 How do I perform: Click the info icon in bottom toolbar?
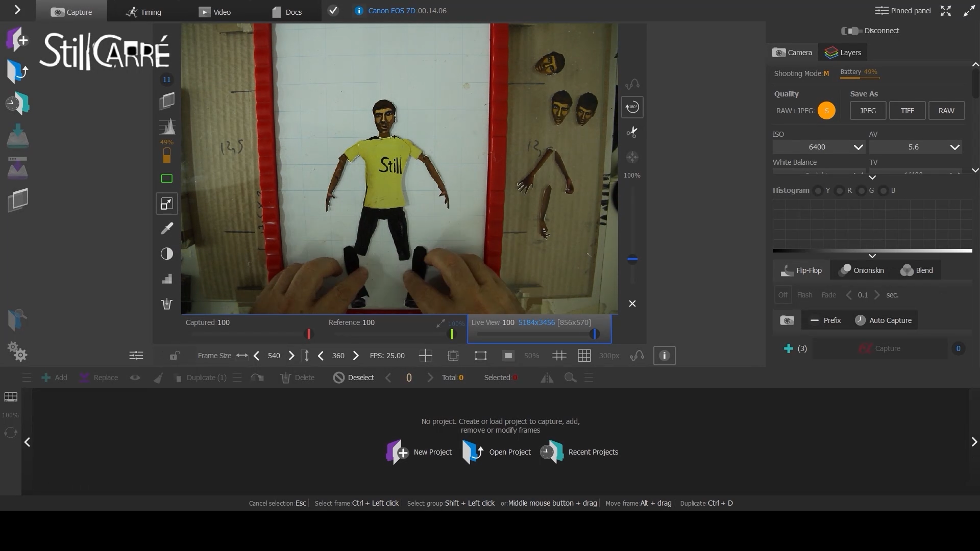pos(664,356)
